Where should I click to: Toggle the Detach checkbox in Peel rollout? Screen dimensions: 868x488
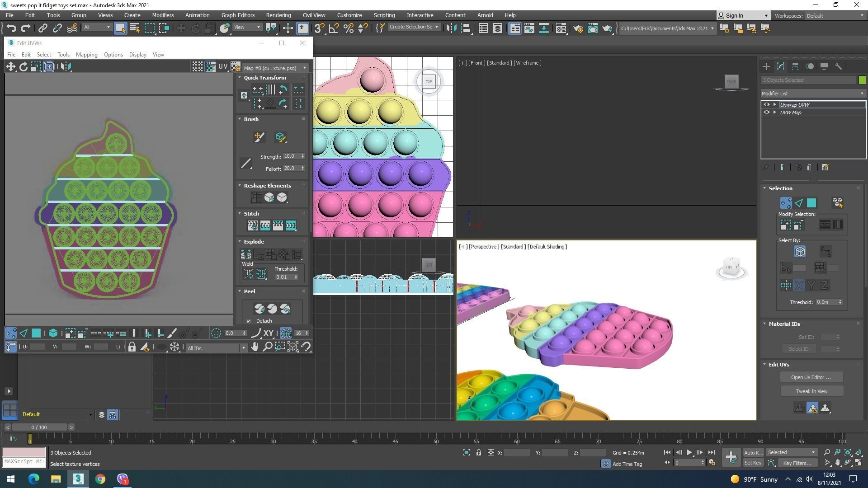249,321
